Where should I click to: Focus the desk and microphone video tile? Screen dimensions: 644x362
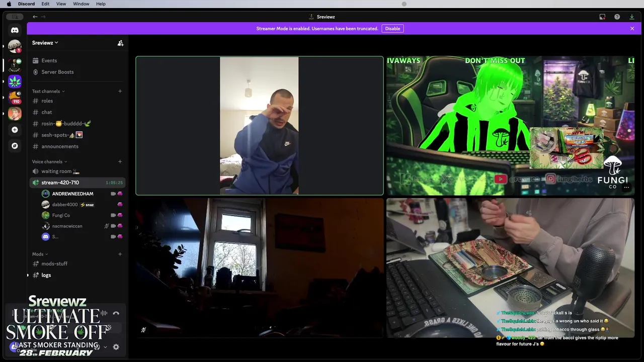(510, 267)
